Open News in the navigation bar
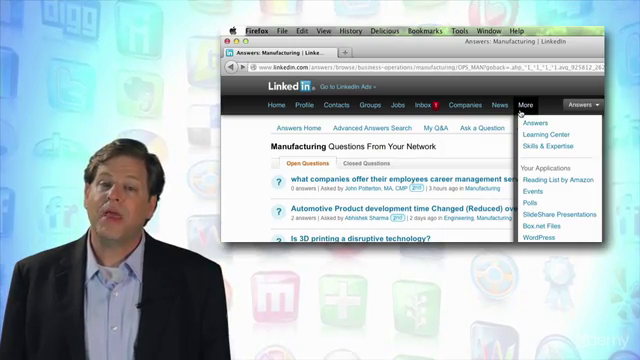Image resolution: width=640 pixels, height=360 pixels. [x=500, y=105]
